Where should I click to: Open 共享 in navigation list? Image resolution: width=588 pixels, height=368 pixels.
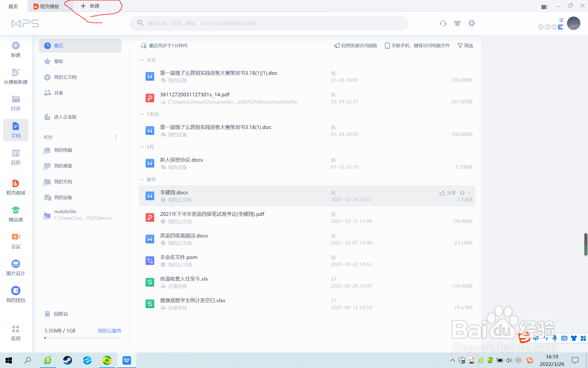(x=80, y=93)
